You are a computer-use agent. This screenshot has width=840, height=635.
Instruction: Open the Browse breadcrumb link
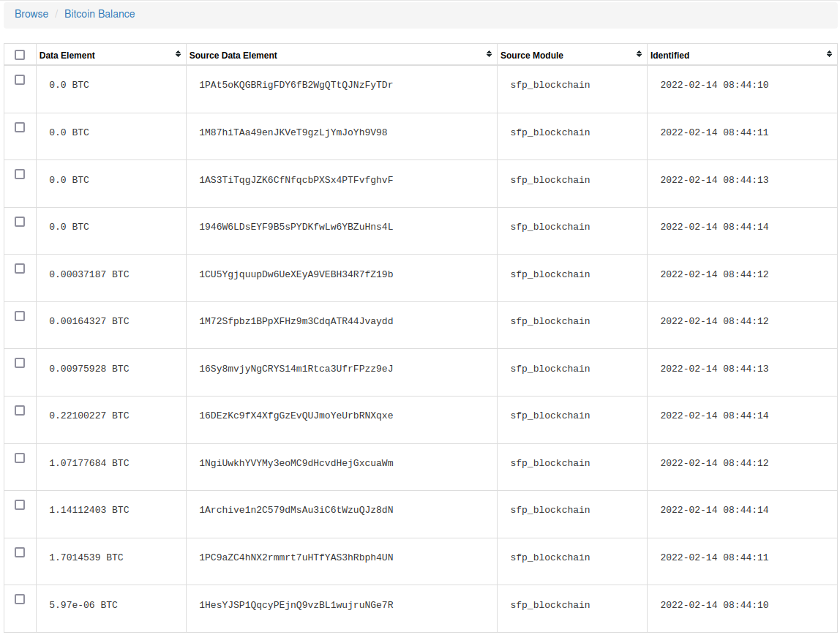(x=31, y=13)
